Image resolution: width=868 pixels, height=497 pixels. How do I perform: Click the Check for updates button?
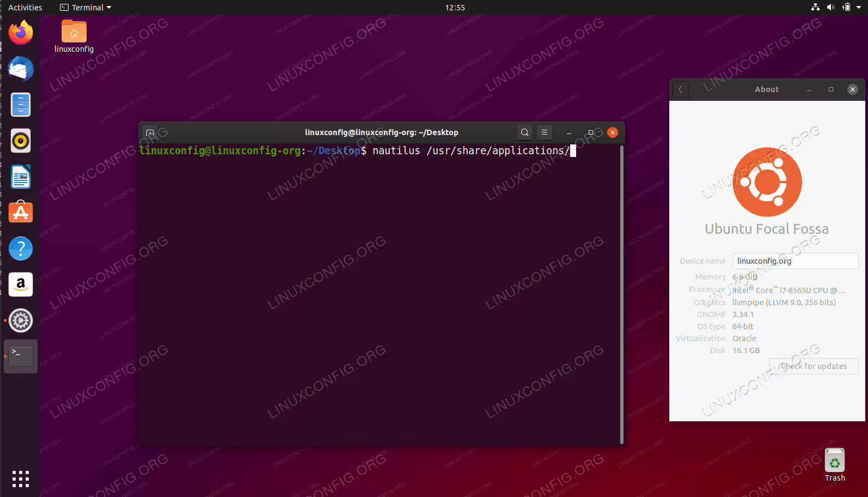click(814, 366)
